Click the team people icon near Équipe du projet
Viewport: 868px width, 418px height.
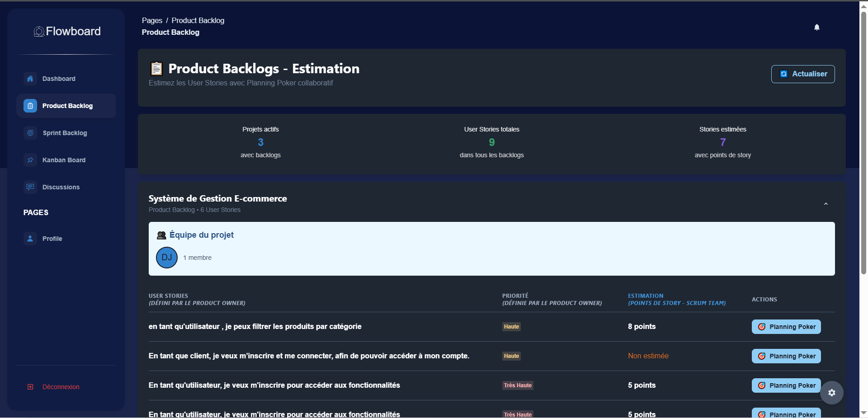coord(161,235)
